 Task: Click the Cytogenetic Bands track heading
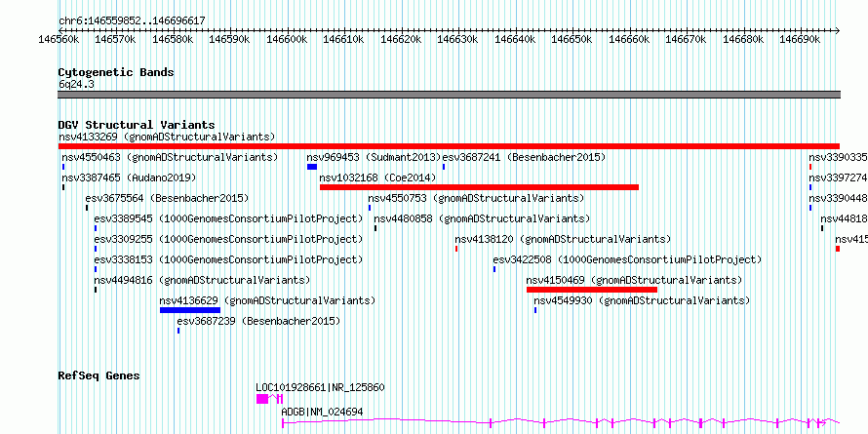pos(116,72)
